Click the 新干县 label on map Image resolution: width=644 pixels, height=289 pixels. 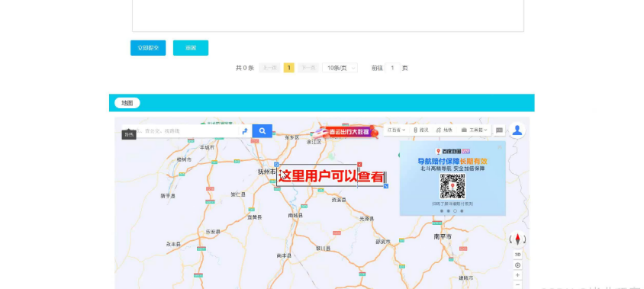point(168,196)
